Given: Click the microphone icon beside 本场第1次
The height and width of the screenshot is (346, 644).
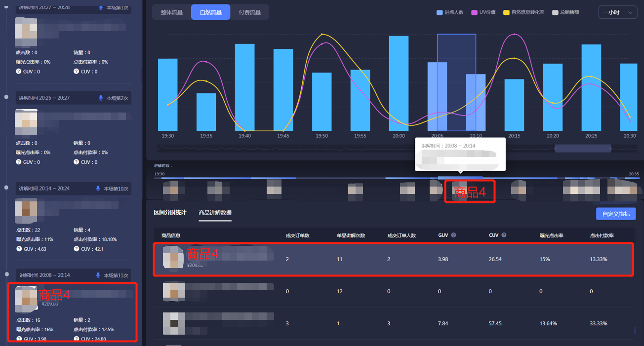Looking at the screenshot, I should (101, 7).
